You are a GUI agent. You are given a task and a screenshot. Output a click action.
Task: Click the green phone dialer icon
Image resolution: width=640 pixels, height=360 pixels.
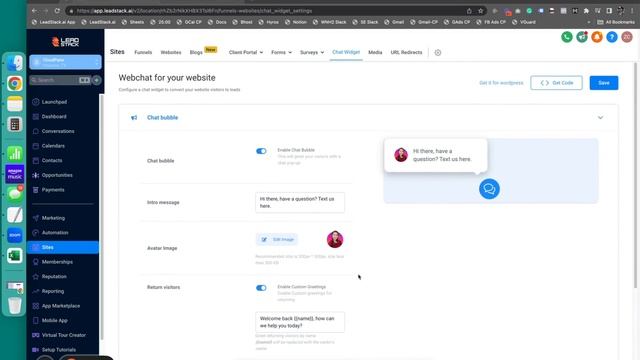[x=567, y=37]
